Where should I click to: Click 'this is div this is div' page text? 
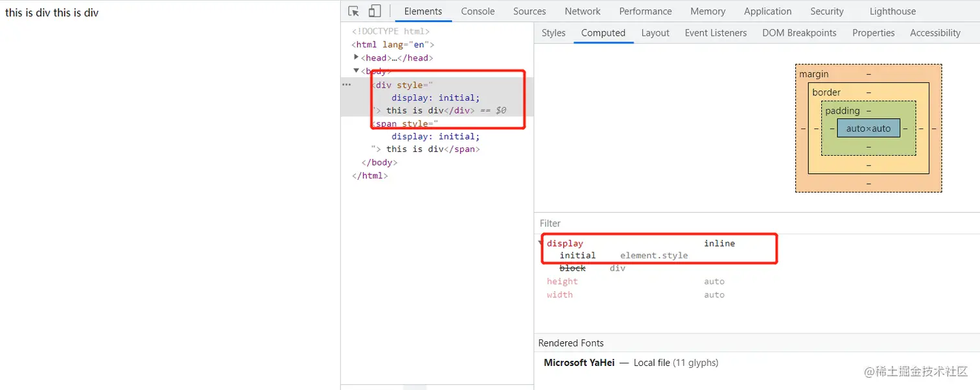pos(52,12)
